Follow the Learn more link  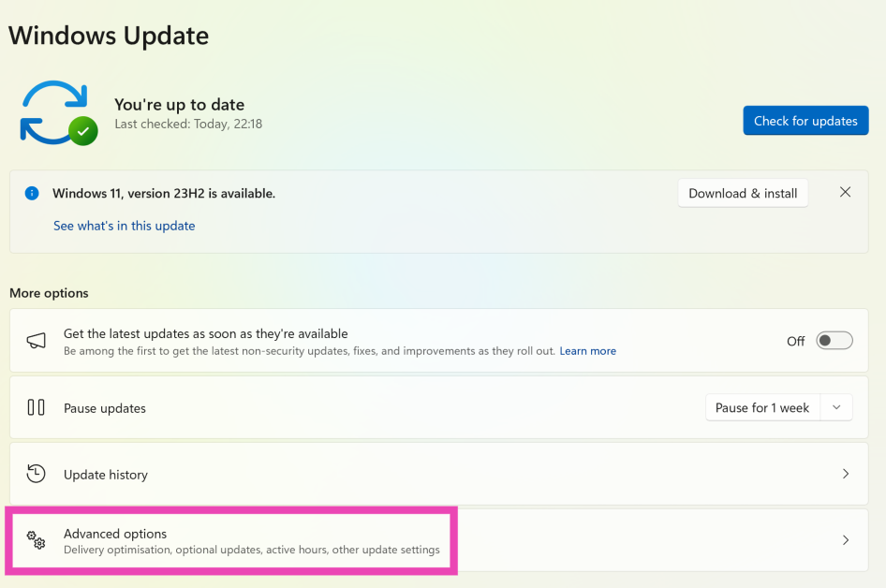pos(587,351)
